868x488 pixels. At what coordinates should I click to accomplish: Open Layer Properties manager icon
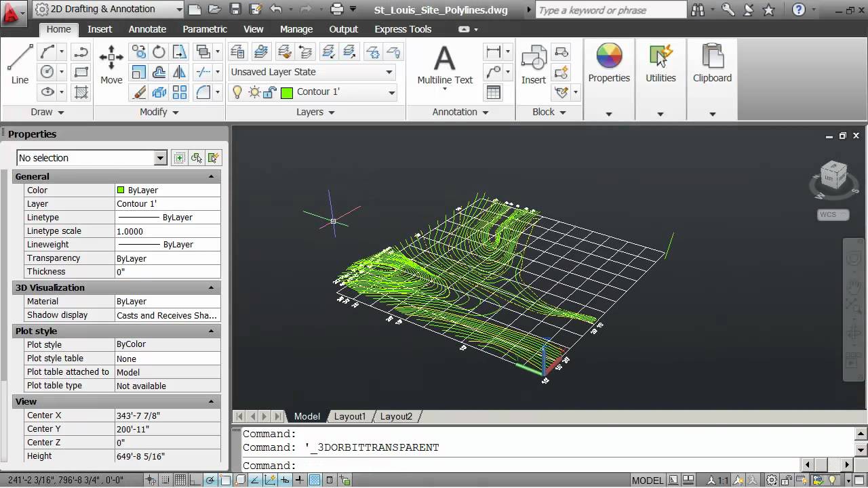pos(237,52)
